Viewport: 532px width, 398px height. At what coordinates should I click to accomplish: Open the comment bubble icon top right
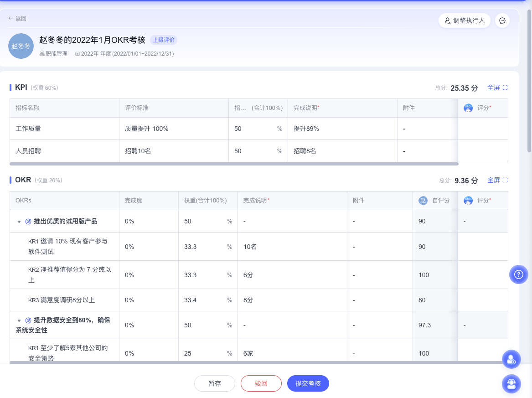coord(502,21)
